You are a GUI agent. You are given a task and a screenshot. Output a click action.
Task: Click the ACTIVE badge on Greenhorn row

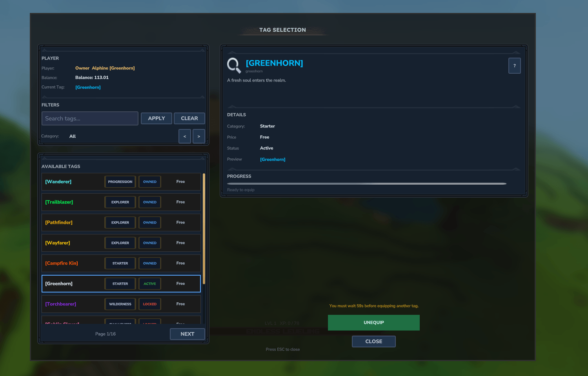[150, 284]
